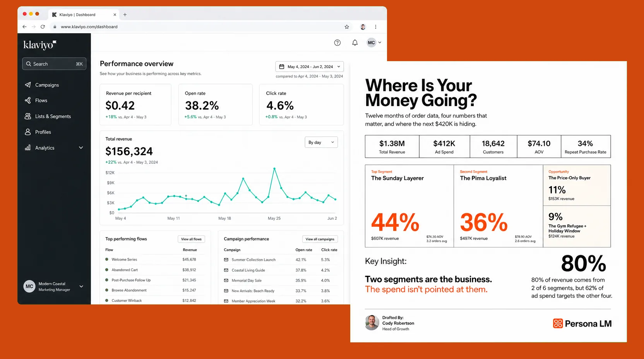Screen dimensions: 644x359
Task: Open the browser three-dot menu
Action: pyautogui.click(x=376, y=27)
